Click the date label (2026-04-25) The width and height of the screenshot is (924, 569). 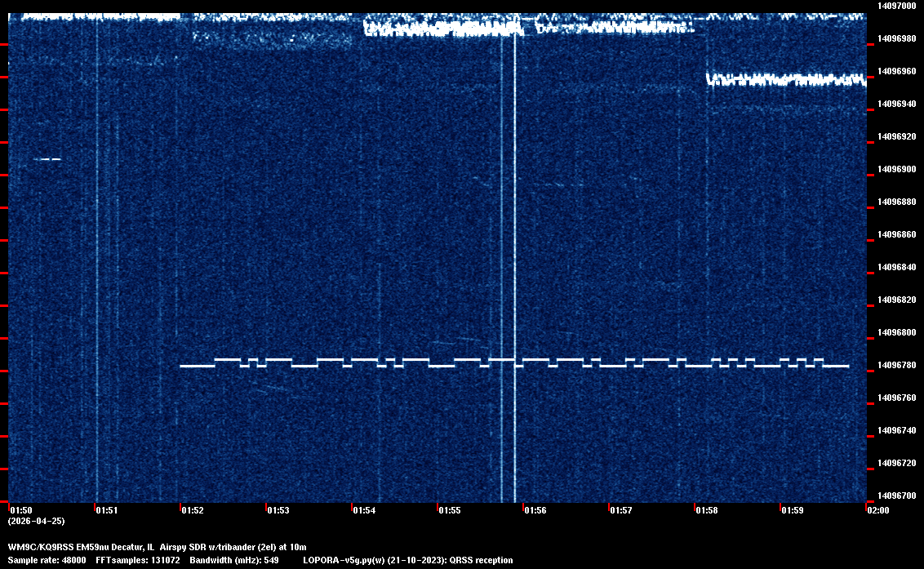37,521
